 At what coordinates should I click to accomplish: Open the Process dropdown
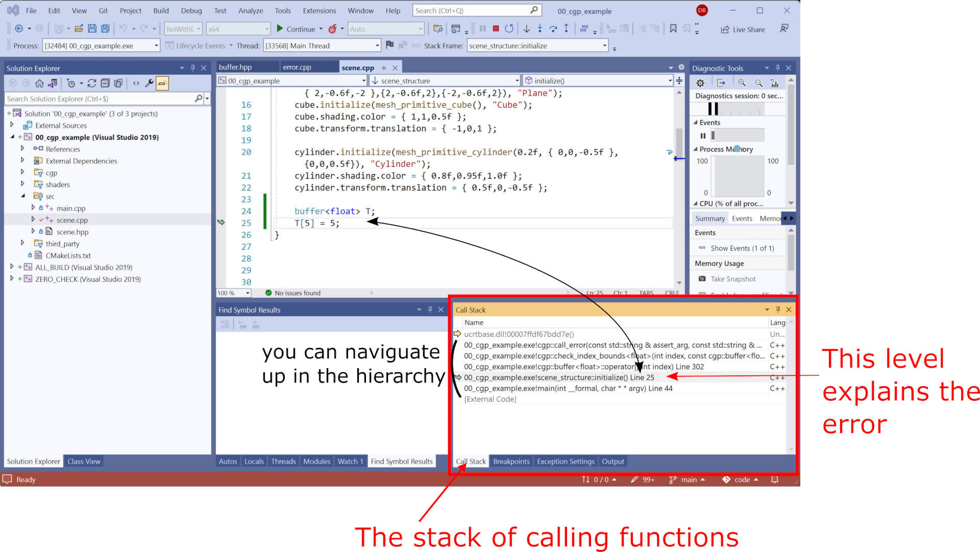tap(156, 45)
